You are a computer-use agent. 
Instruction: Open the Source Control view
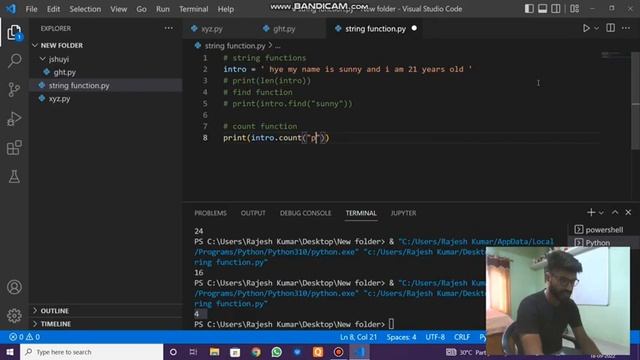tap(14, 89)
